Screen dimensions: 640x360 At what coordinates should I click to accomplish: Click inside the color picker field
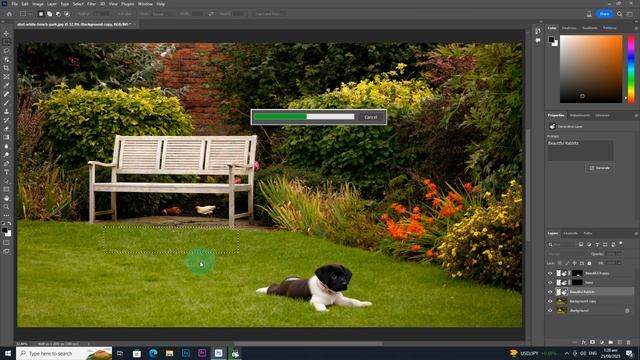(591, 69)
